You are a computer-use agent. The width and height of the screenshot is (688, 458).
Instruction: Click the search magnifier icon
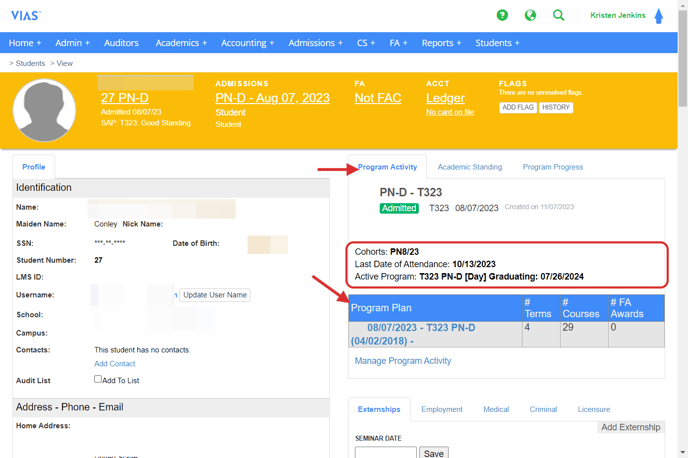point(559,15)
